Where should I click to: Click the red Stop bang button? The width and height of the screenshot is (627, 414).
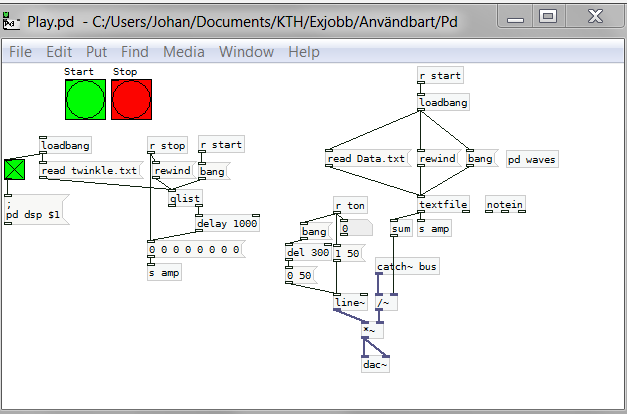pyautogui.click(x=132, y=100)
